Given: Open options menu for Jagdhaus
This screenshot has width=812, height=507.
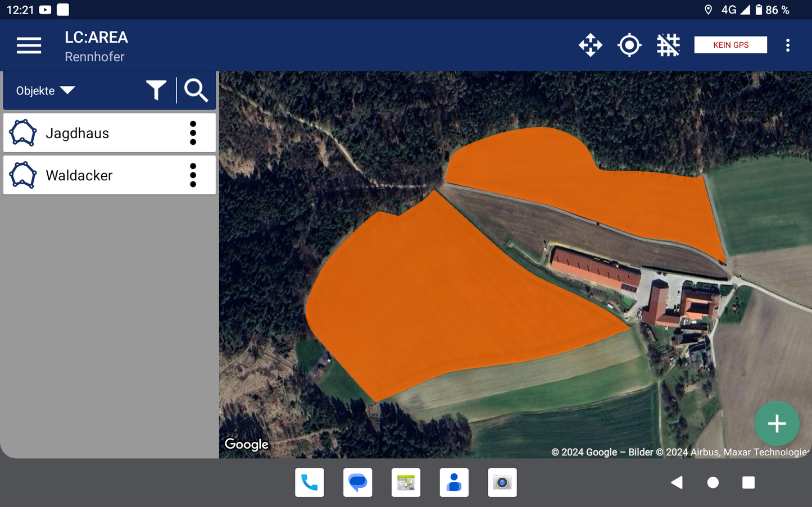Looking at the screenshot, I should pos(193,133).
